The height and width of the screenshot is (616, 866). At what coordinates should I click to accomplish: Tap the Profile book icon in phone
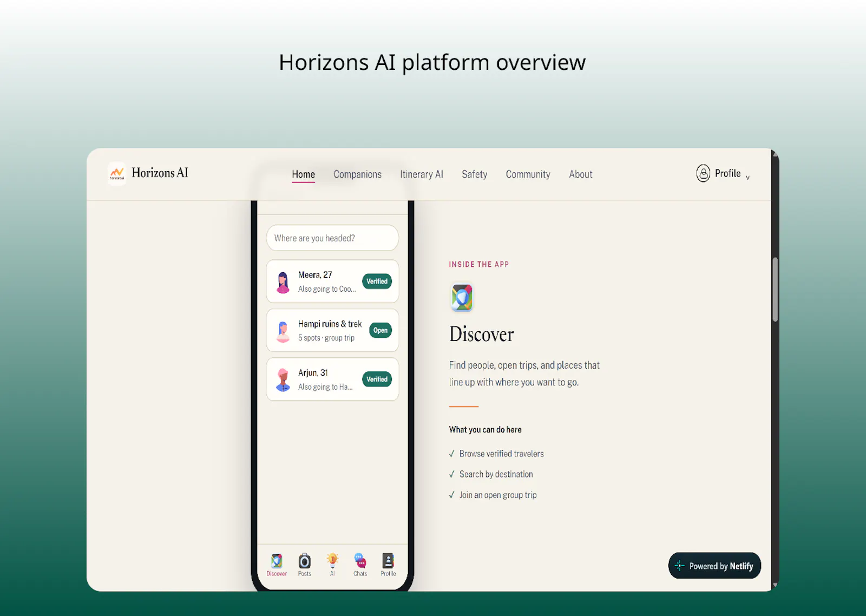point(388,561)
